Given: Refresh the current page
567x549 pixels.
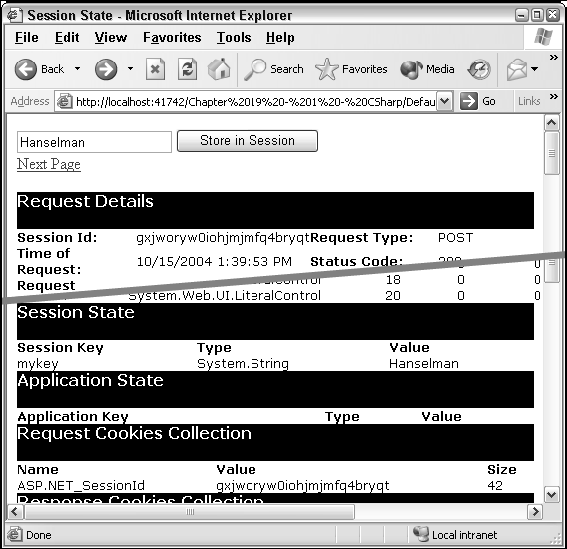Looking at the screenshot, I should (x=187, y=69).
